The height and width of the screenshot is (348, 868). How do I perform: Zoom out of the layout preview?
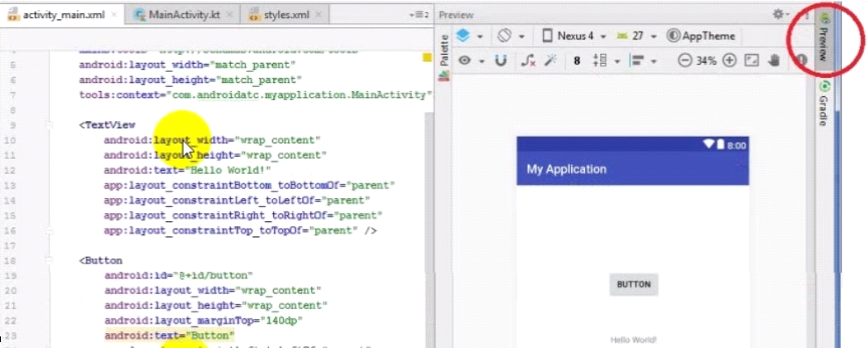684,60
